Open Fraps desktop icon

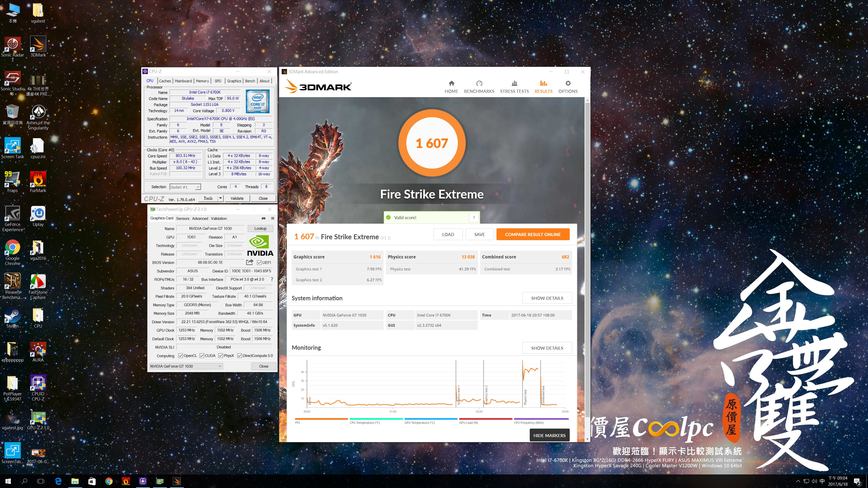12,182
